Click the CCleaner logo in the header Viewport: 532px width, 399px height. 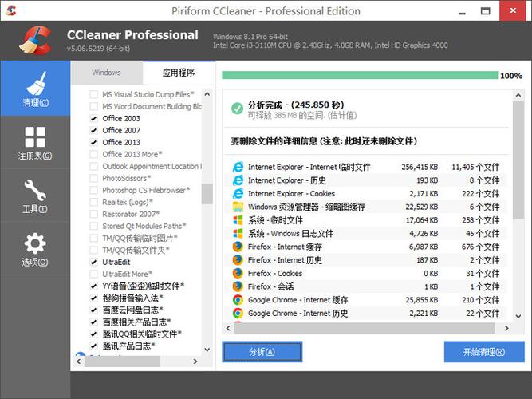(x=36, y=41)
